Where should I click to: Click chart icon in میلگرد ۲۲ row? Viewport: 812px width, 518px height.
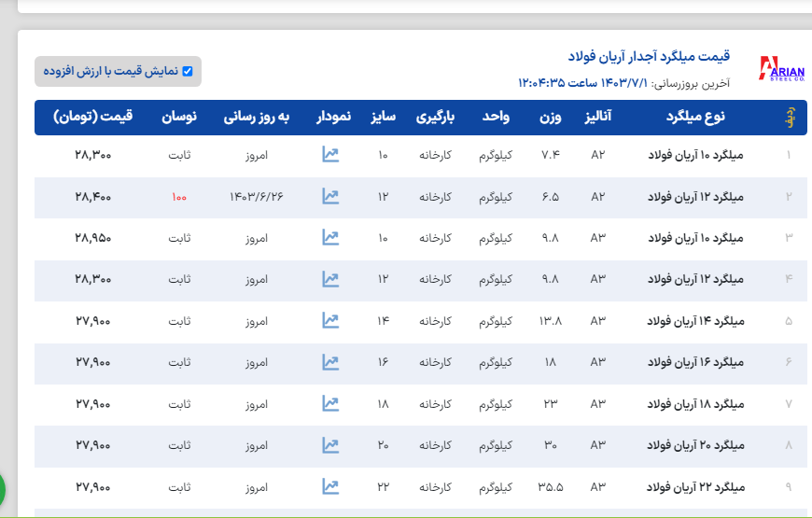pos(330,486)
